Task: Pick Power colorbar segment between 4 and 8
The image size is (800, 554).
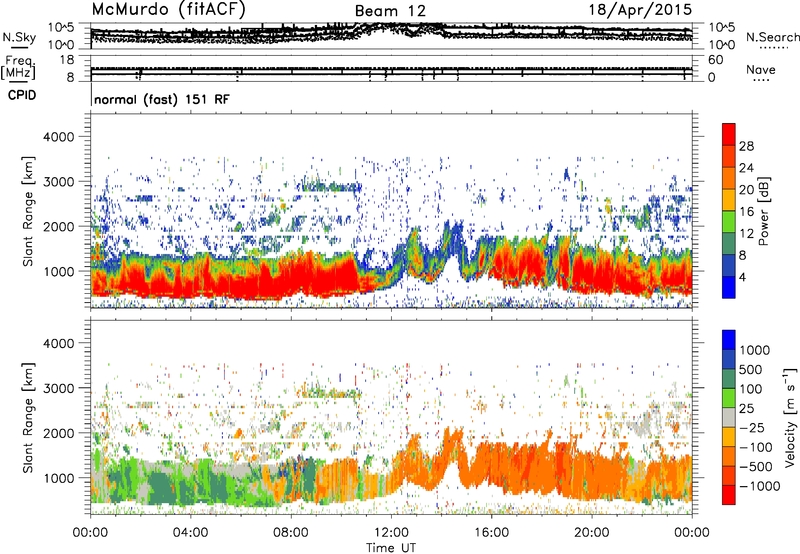Action: (729, 265)
